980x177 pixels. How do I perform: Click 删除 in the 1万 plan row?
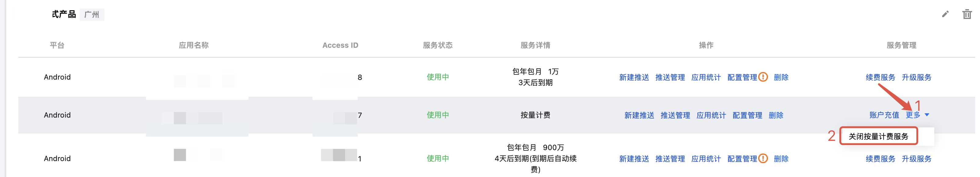tap(781, 77)
